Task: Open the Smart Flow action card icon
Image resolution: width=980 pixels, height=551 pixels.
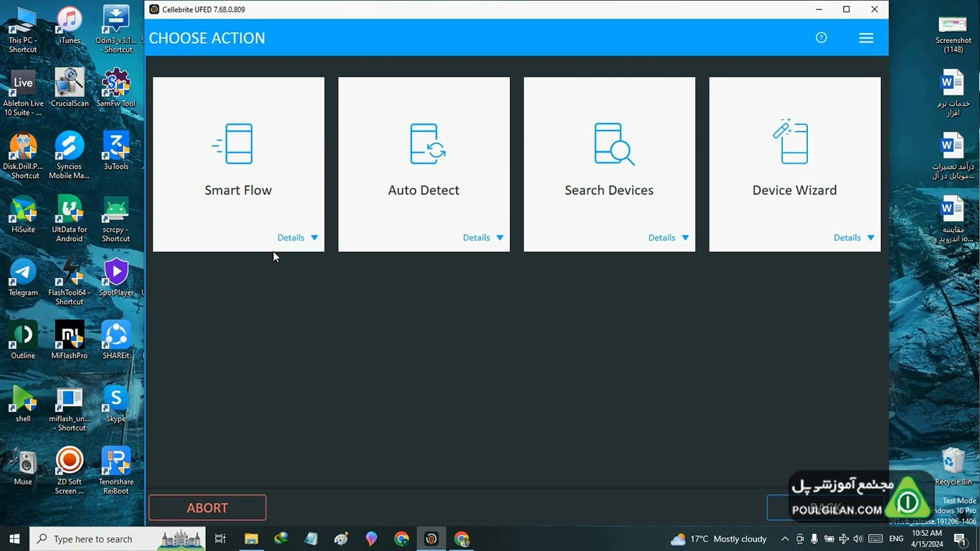Action: [x=232, y=143]
